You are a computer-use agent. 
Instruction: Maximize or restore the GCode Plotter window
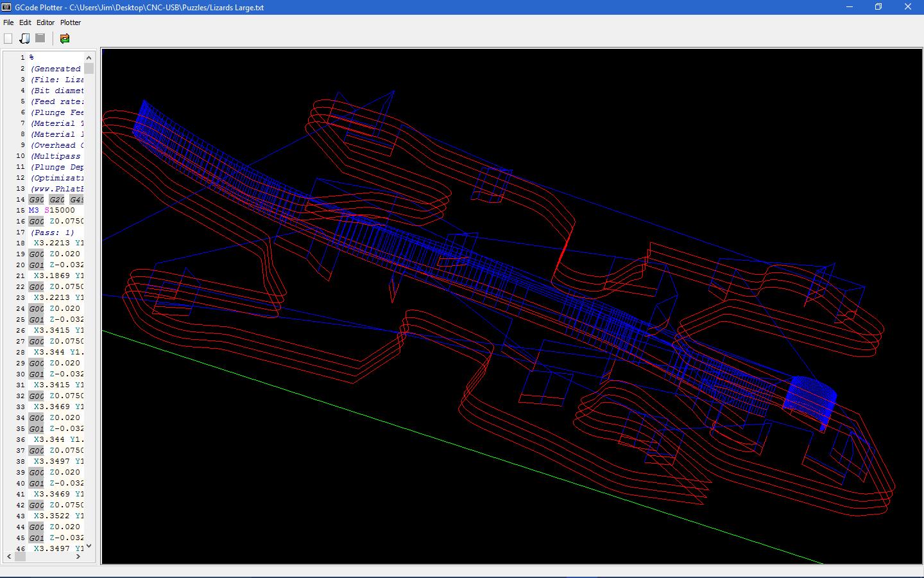click(878, 7)
